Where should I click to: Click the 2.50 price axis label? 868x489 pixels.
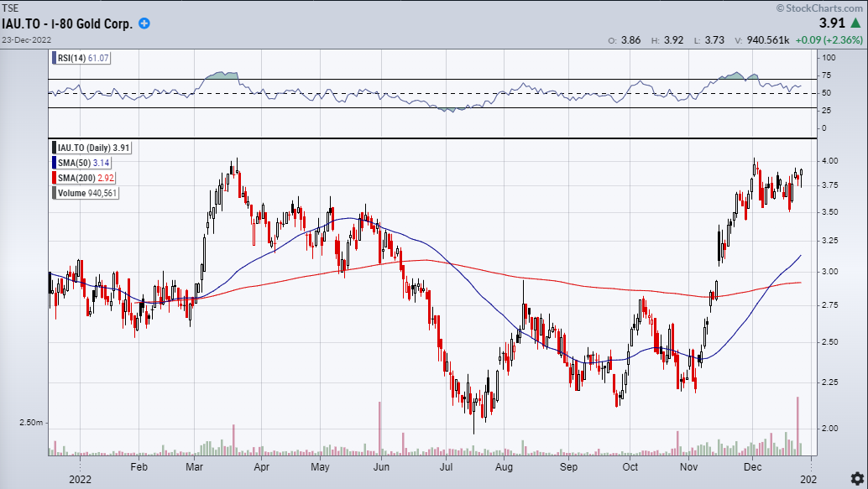click(829, 342)
